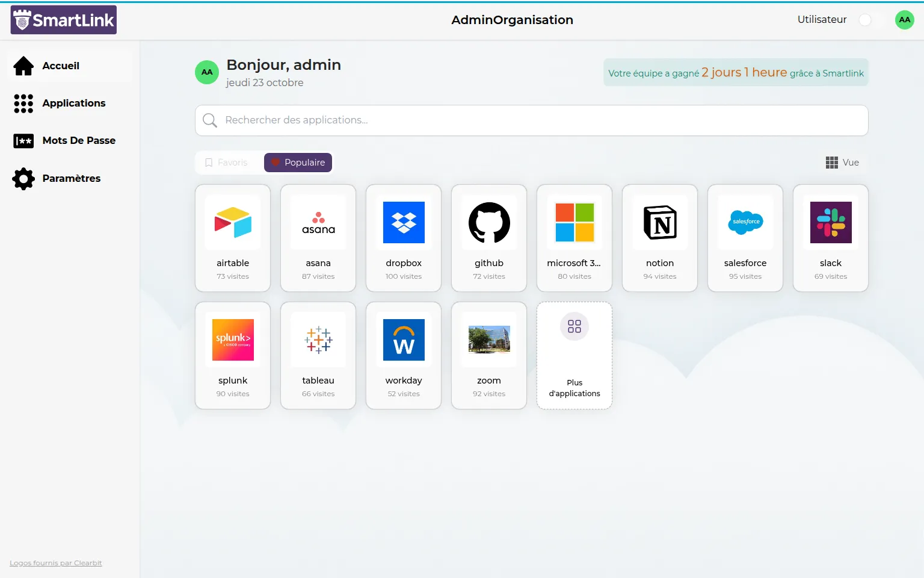The height and width of the screenshot is (578, 924).
Task: Open the AA profile avatar menu
Action: coord(904,20)
